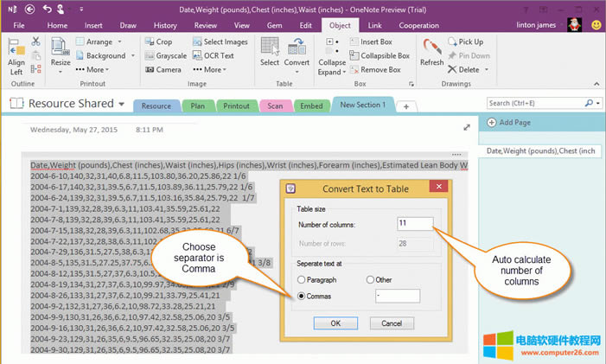The image size is (606, 364).
Task: Click the Number of columns field
Action: tap(415, 223)
